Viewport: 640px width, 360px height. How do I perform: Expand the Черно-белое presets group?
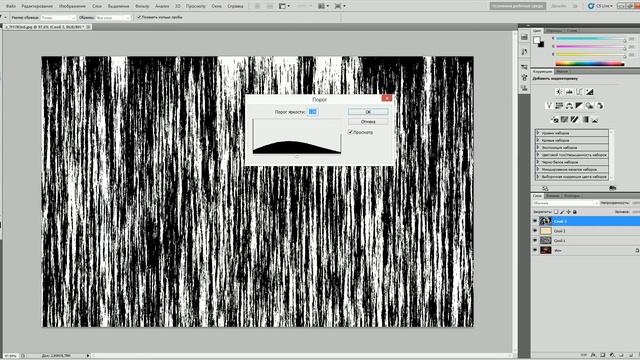coord(538,162)
